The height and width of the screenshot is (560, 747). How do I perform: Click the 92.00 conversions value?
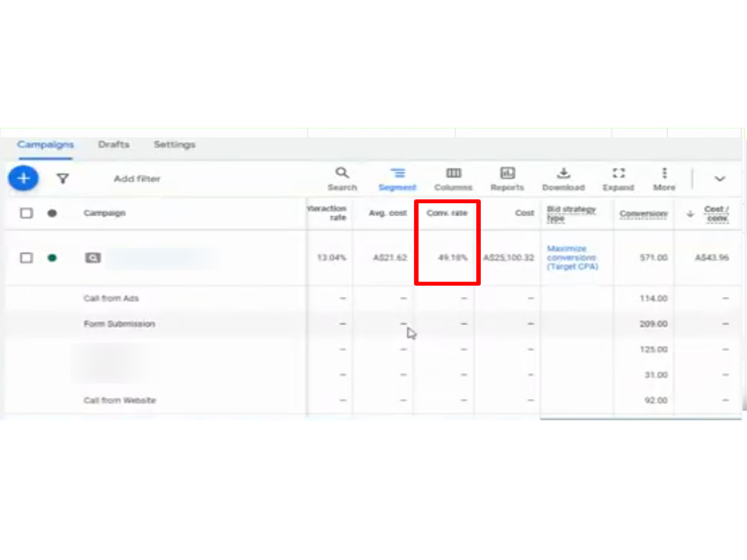[x=656, y=400]
